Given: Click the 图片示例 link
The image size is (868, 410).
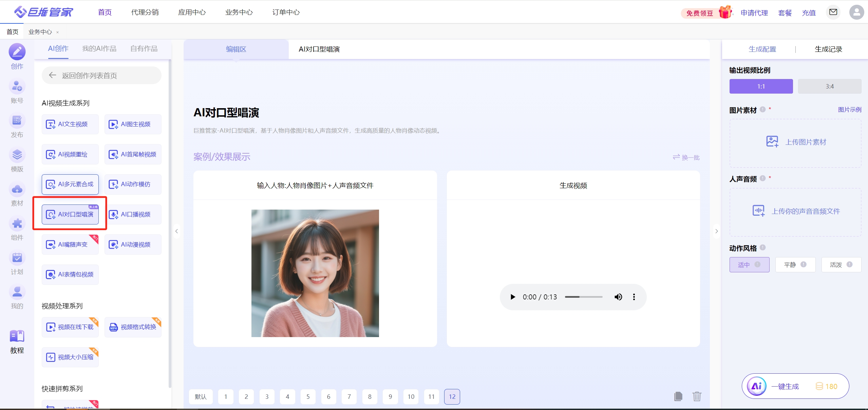Looking at the screenshot, I should (849, 110).
